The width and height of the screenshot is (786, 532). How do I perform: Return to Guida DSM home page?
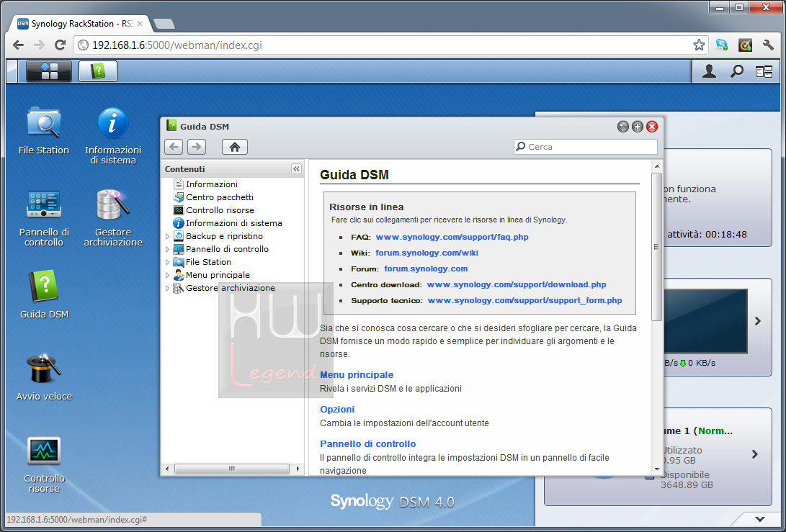pyautogui.click(x=235, y=147)
